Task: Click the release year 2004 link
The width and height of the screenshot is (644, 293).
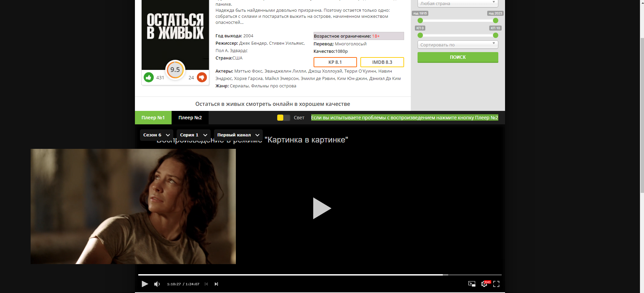Action: tap(248, 36)
